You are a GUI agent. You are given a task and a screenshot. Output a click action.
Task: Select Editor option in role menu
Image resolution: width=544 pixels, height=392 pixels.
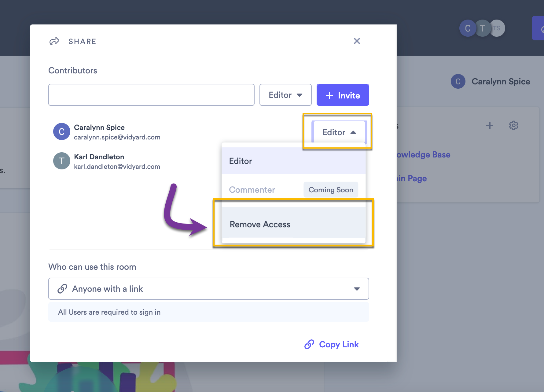pos(293,161)
